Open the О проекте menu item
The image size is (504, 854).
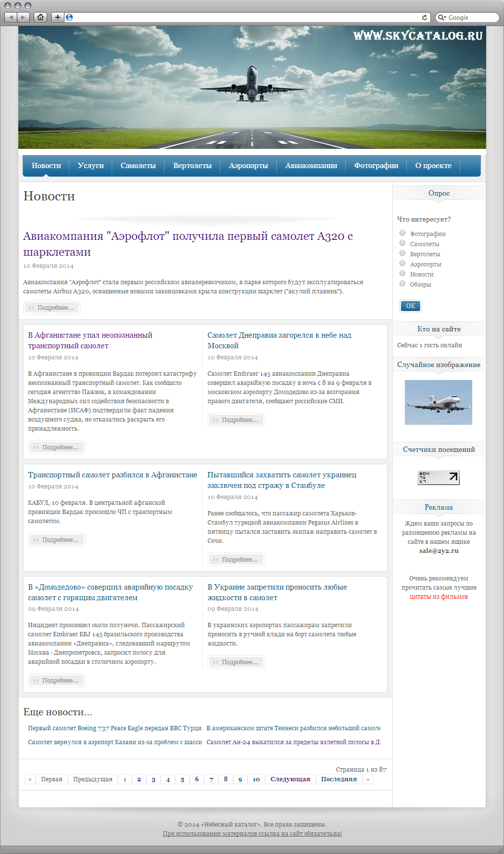[x=433, y=166]
